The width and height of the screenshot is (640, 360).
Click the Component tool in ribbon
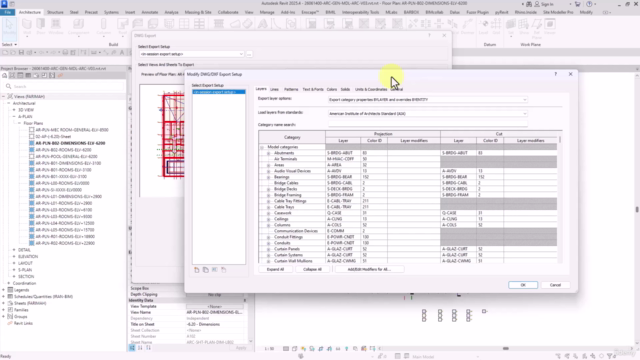point(78,27)
